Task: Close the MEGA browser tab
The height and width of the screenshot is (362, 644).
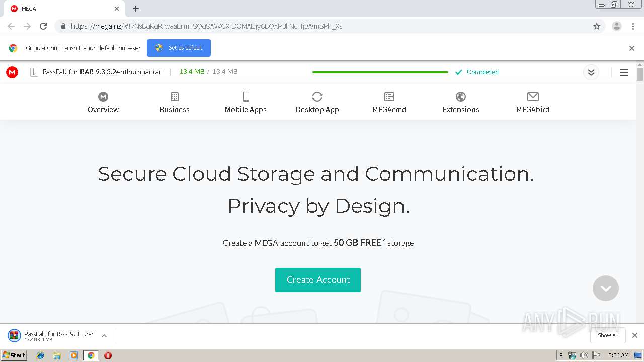Action: (117, 9)
